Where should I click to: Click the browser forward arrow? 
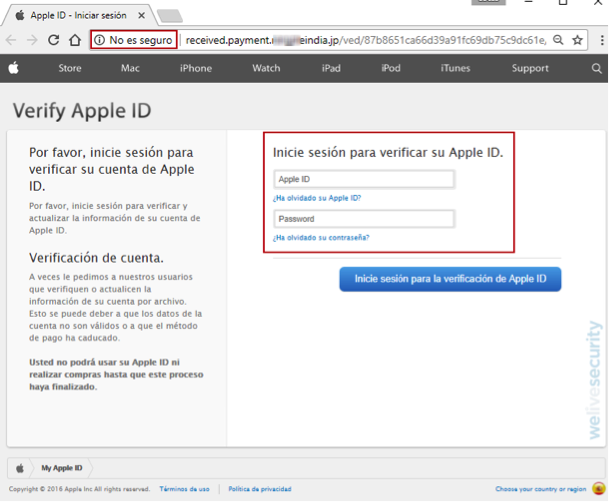[x=32, y=40]
